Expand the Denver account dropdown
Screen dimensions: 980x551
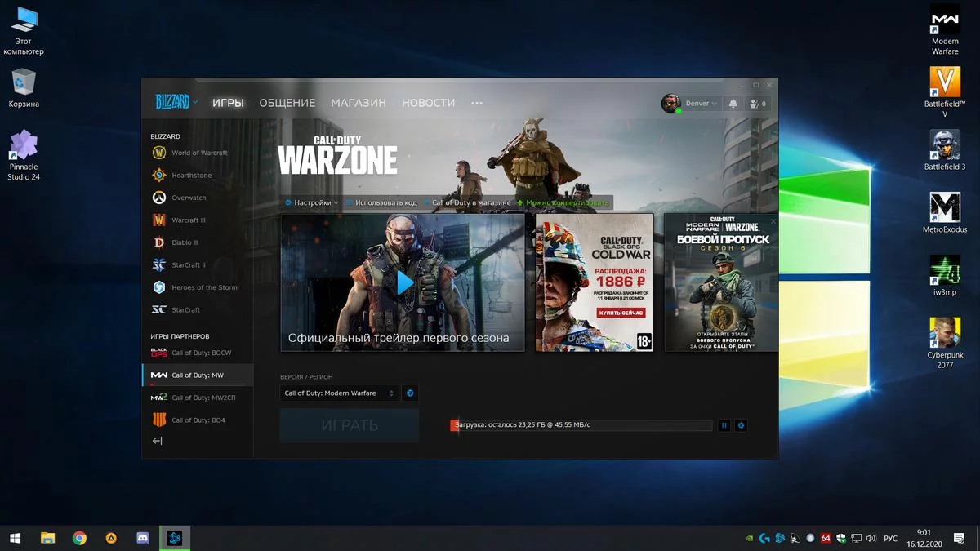[x=702, y=104]
